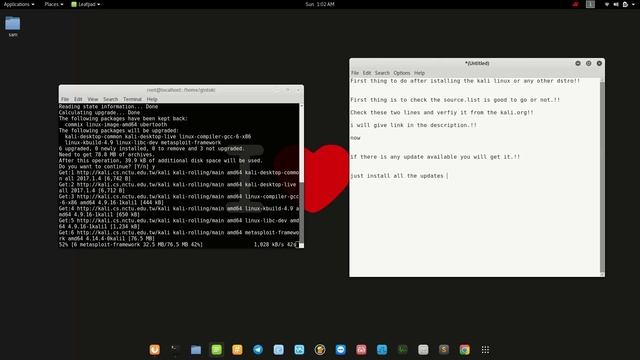Open Help menu in the Leafpad window
The width and height of the screenshot is (640, 360).
[419, 73]
